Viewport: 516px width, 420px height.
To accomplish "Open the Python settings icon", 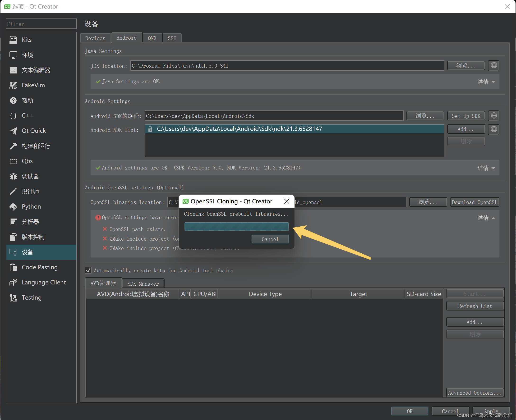I will tap(13, 207).
